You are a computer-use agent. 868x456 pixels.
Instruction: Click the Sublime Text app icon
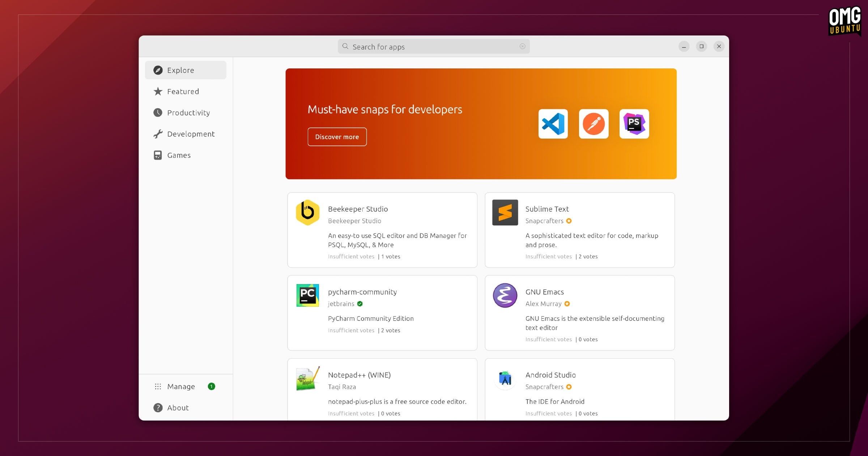coord(505,212)
